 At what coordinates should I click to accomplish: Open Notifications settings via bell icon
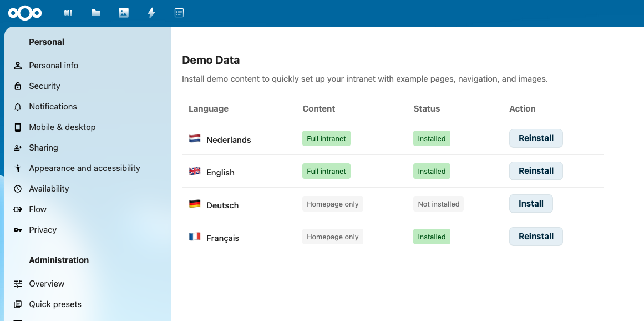pyautogui.click(x=53, y=106)
